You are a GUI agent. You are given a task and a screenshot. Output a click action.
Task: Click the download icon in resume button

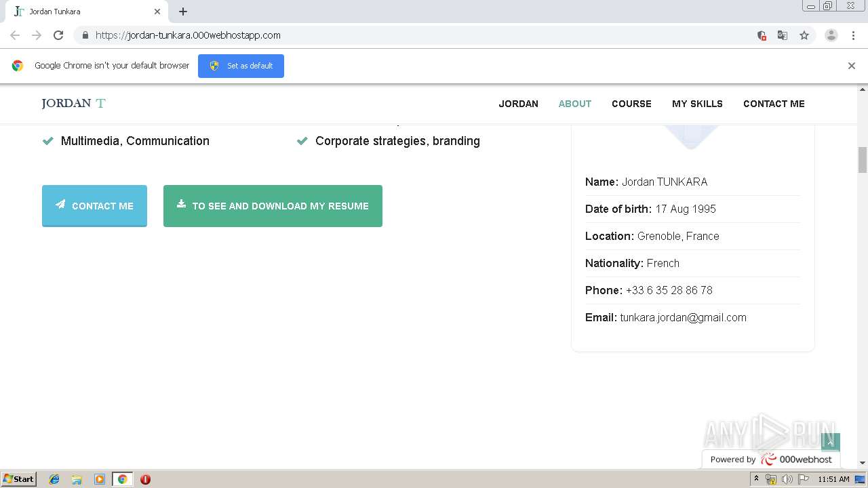coord(181,203)
